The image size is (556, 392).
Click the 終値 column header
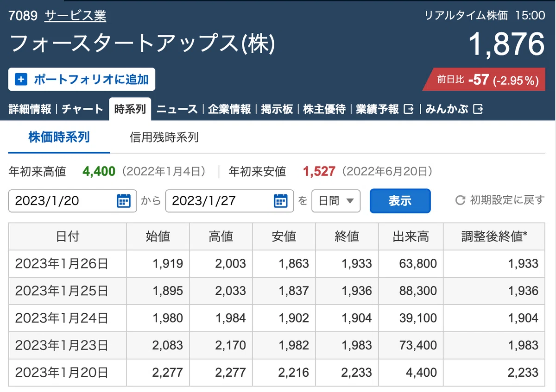(x=347, y=236)
